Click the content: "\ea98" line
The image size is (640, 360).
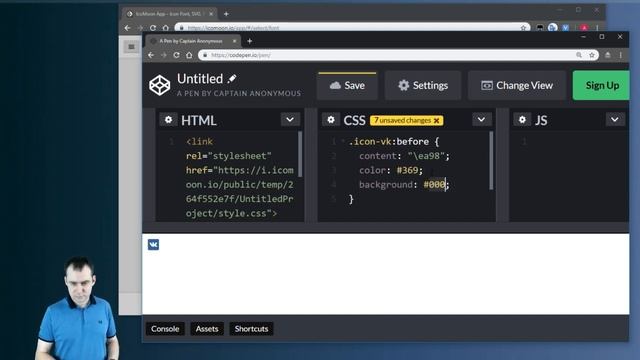[x=404, y=156]
